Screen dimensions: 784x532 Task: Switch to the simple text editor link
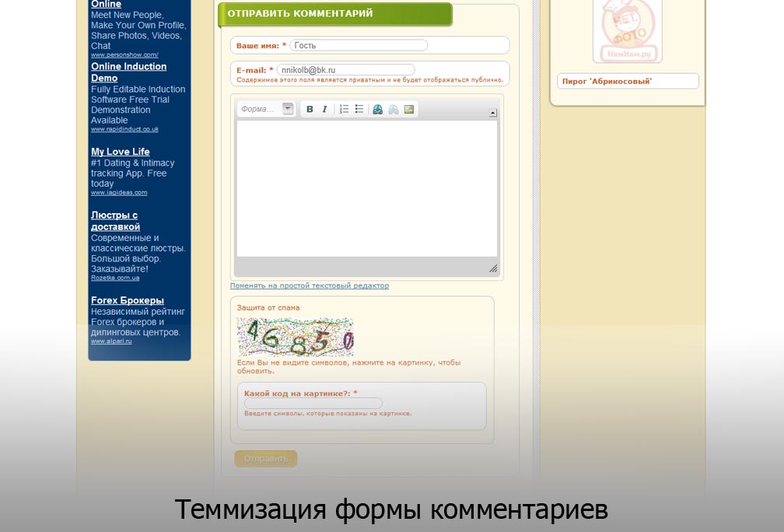(x=310, y=286)
